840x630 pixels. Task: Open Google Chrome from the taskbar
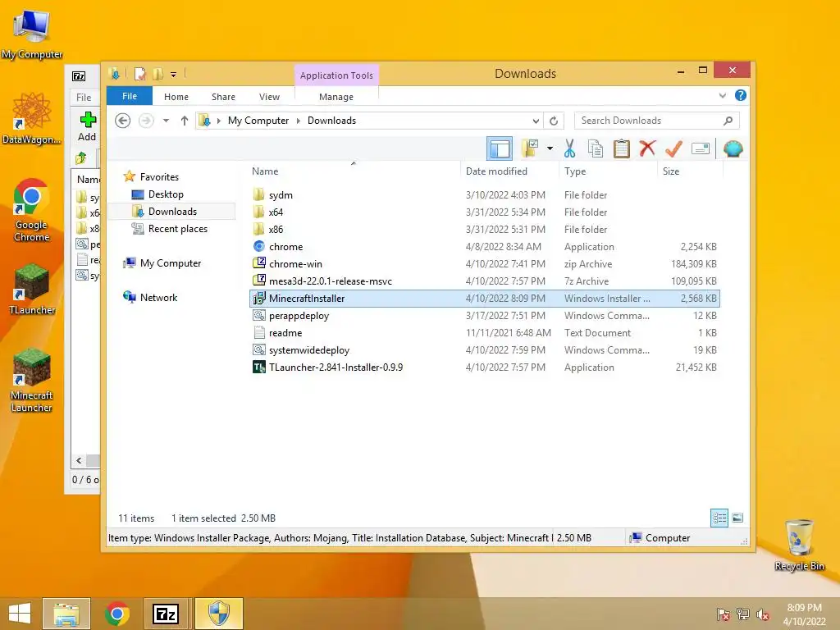click(117, 614)
